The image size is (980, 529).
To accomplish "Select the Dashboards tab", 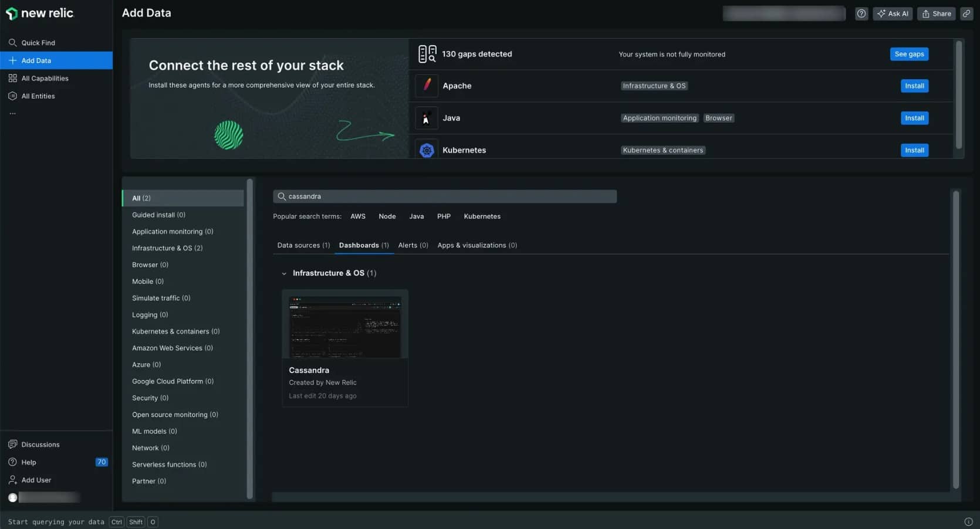I will pos(364,245).
